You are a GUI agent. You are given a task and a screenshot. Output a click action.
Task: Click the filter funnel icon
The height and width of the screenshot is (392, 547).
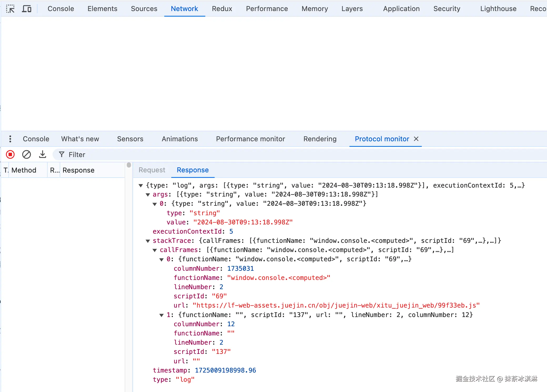coord(62,154)
